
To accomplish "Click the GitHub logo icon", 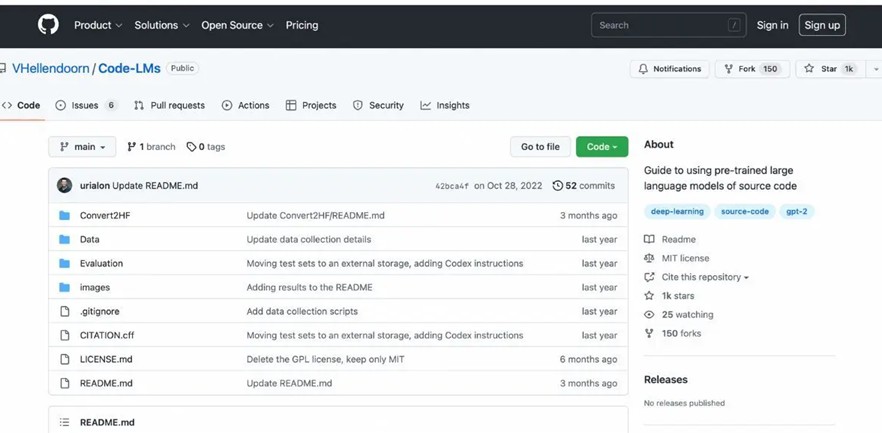I will click(48, 25).
